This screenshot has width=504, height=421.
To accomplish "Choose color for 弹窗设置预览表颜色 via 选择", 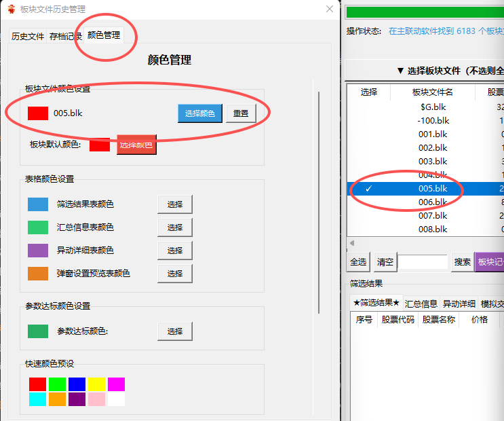I will (x=175, y=274).
